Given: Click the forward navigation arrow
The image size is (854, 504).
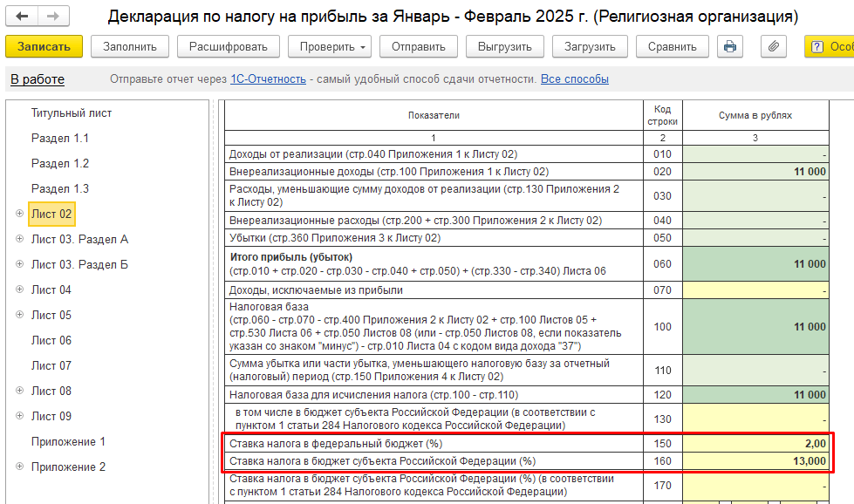Looking at the screenshot, I should 52,17.
